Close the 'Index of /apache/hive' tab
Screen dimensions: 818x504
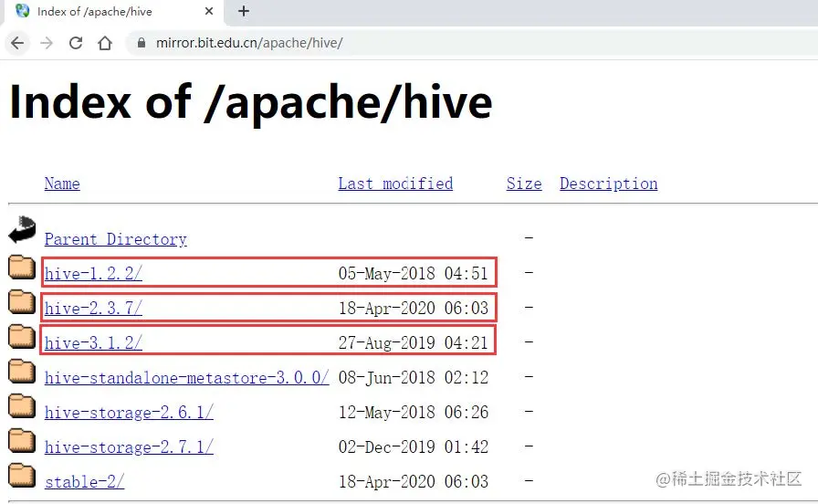(x=209, y=11)
